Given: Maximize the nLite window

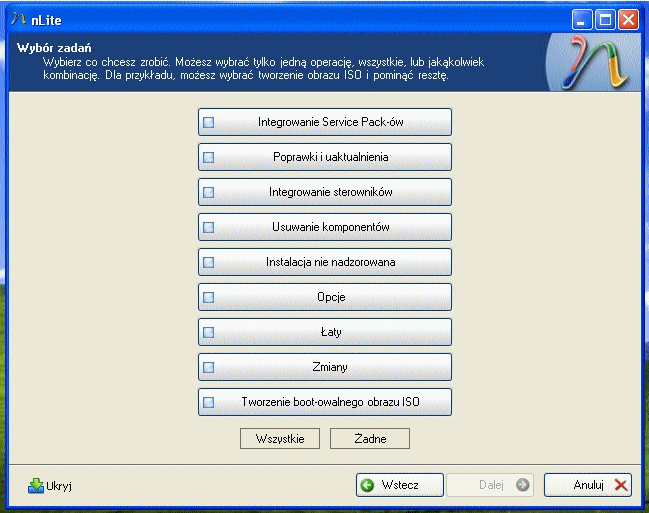Looking at the screenshot, I should [605, 19].
